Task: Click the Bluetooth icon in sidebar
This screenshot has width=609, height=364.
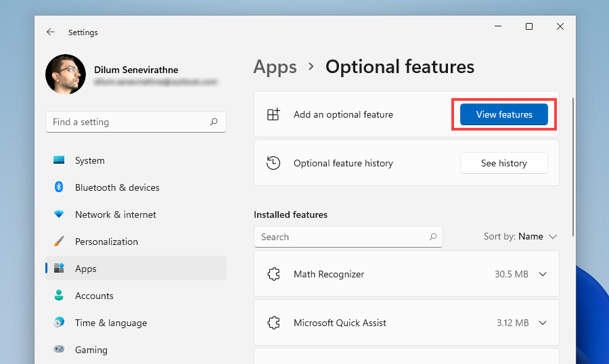Action: [59, 187]
